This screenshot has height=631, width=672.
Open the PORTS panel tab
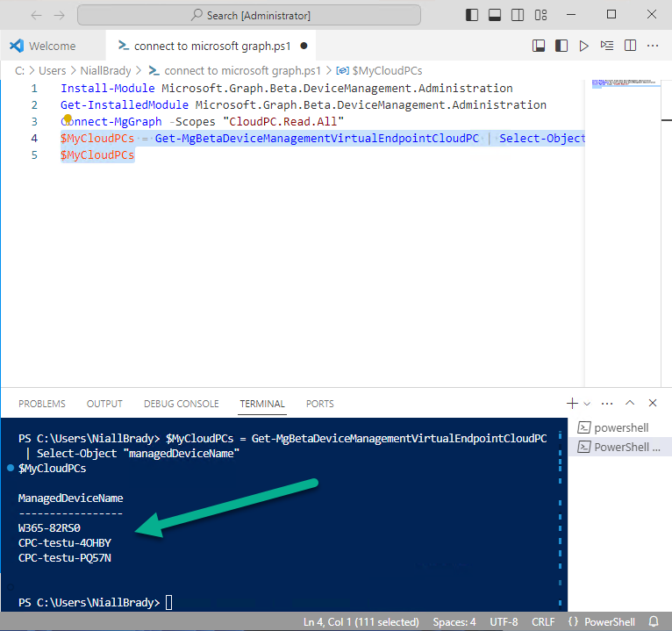pyautogui.click(x=319, y=404)
